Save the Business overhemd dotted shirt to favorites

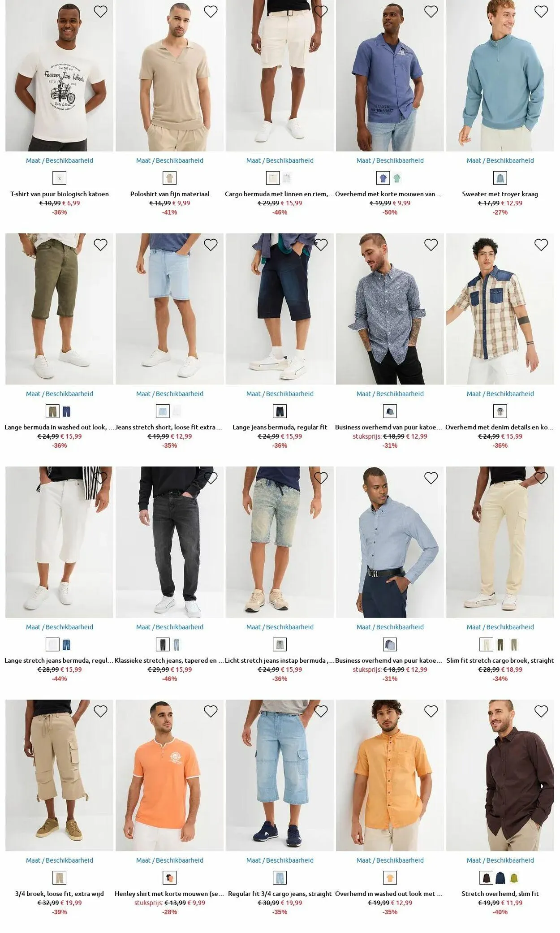point(431,245)
